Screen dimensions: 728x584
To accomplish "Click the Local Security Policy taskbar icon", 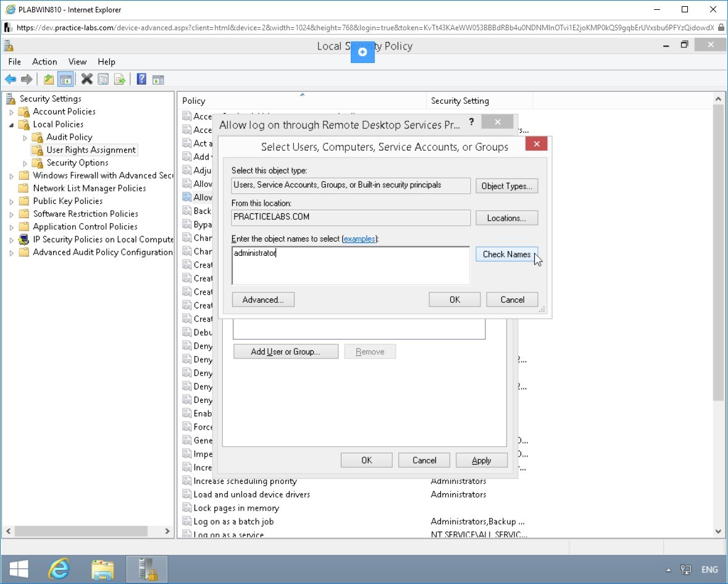I will pyautogui.click(x=147, y=569).
